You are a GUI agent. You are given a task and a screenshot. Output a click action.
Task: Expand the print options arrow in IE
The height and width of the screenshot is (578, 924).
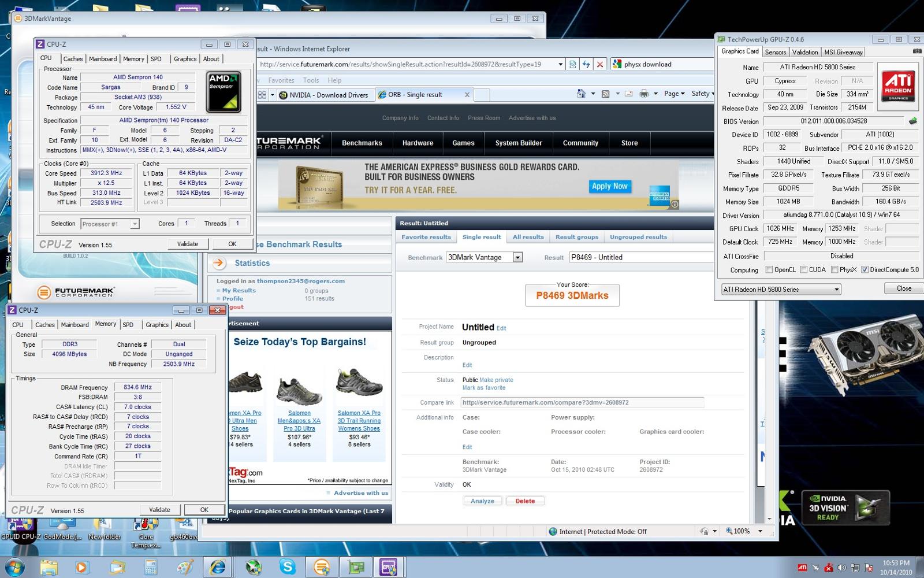655,94
